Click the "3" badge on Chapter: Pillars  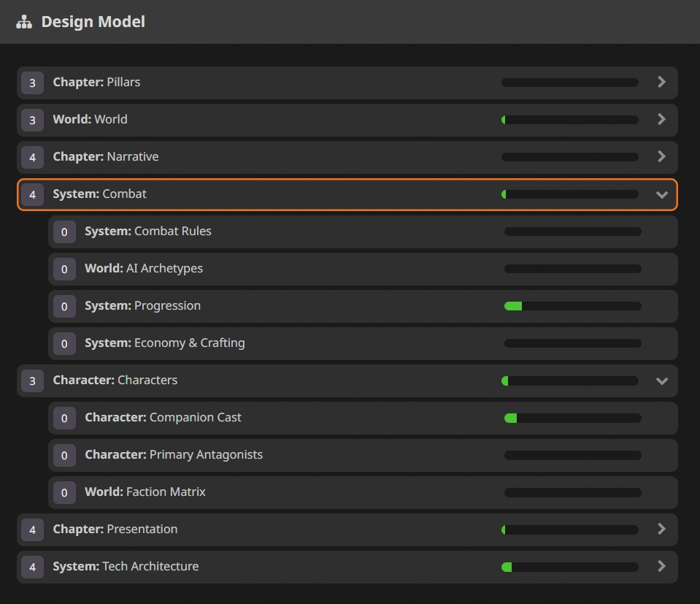pyautogui.click(x=32, y=83)
